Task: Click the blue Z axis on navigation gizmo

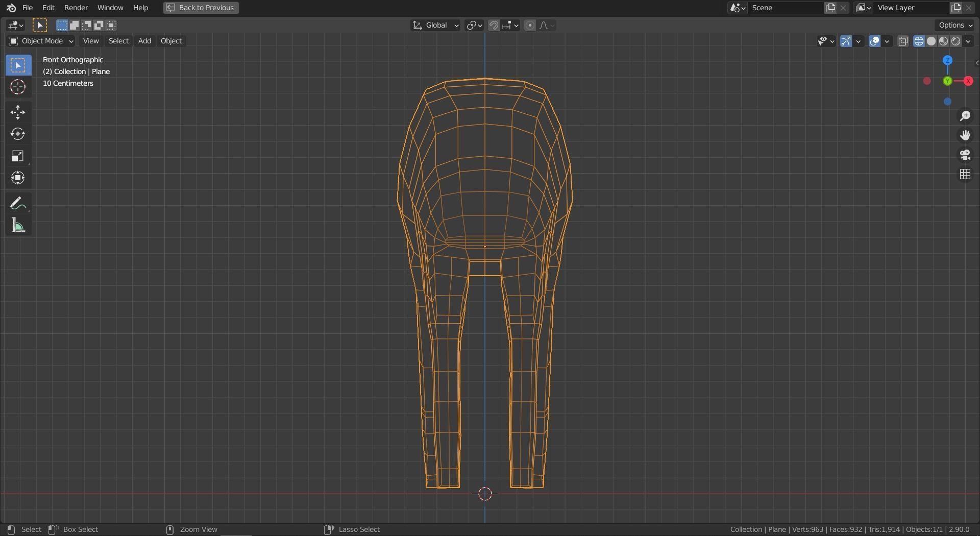Action: coord(948,60)
